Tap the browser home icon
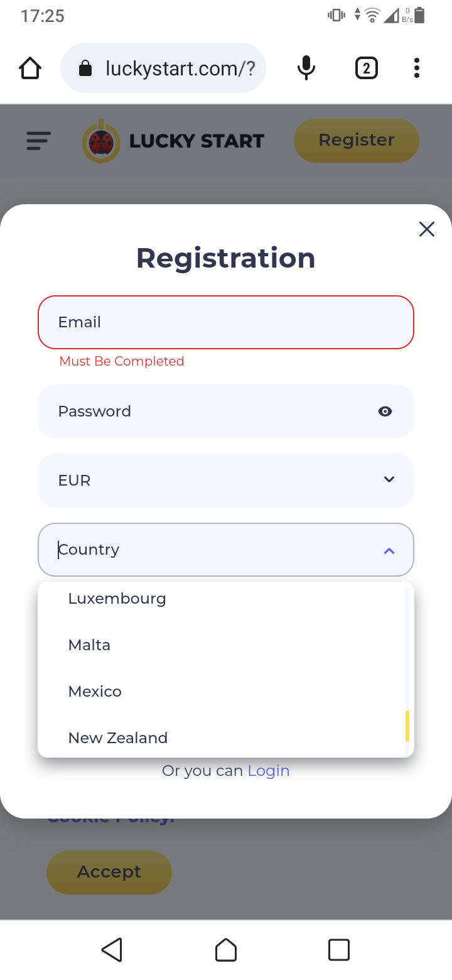The image size is (452, 980). pyautogui.click(x=30, y=68)
